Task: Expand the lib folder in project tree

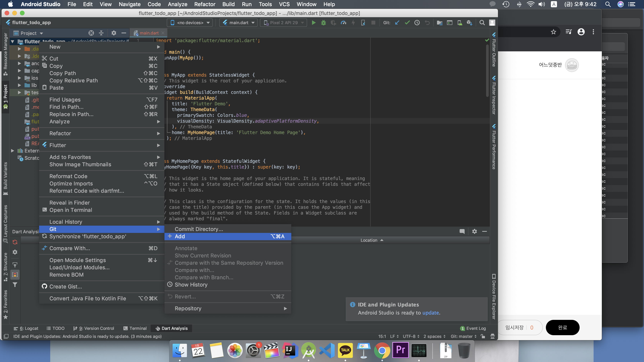Action: pyautogui.click(x=20, y=85)
